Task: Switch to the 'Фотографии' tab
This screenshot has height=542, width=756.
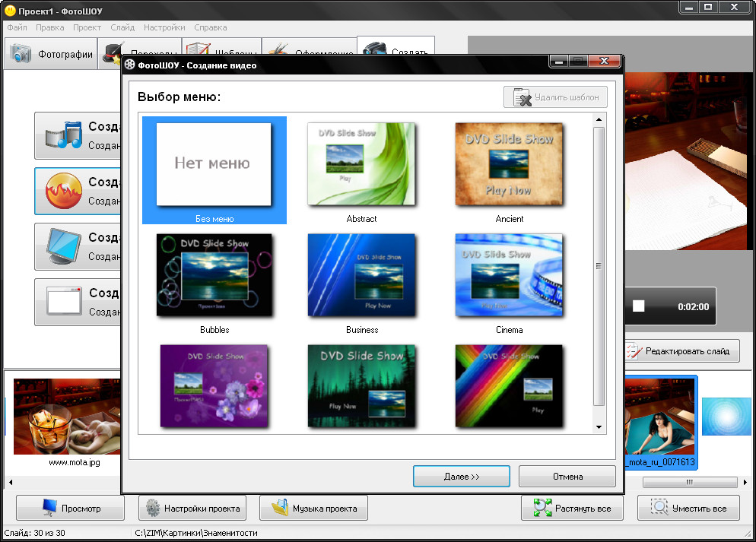Action: 51,54
